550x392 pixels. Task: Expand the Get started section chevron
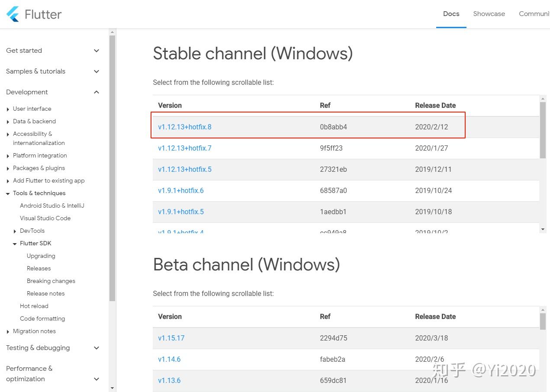[x=96, y=51]
